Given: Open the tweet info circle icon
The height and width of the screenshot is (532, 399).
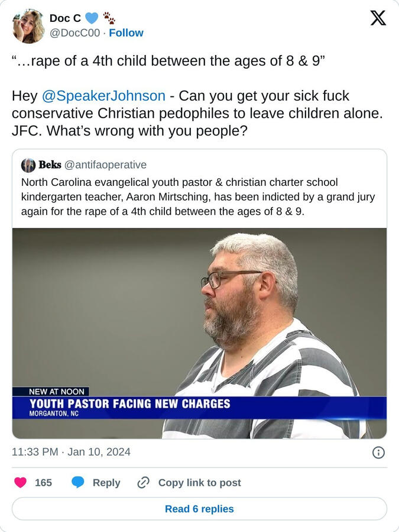Looking at the screenshot, I should pyautogui.click(x=378, y=453).
